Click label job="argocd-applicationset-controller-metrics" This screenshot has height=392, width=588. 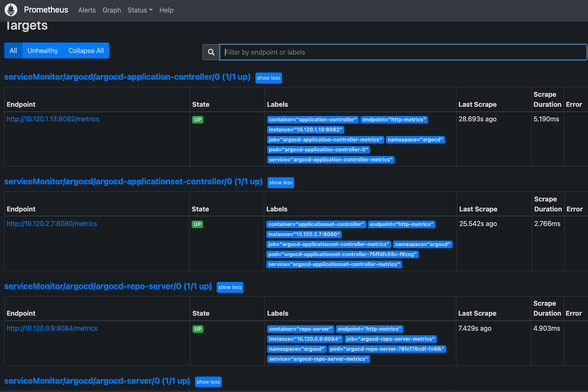329,244
